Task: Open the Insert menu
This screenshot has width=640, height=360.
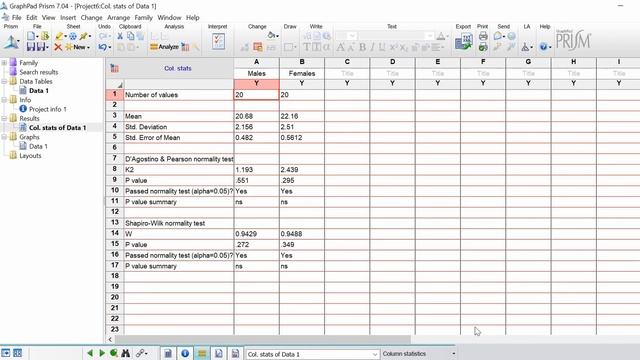Action: pos(68,18)
